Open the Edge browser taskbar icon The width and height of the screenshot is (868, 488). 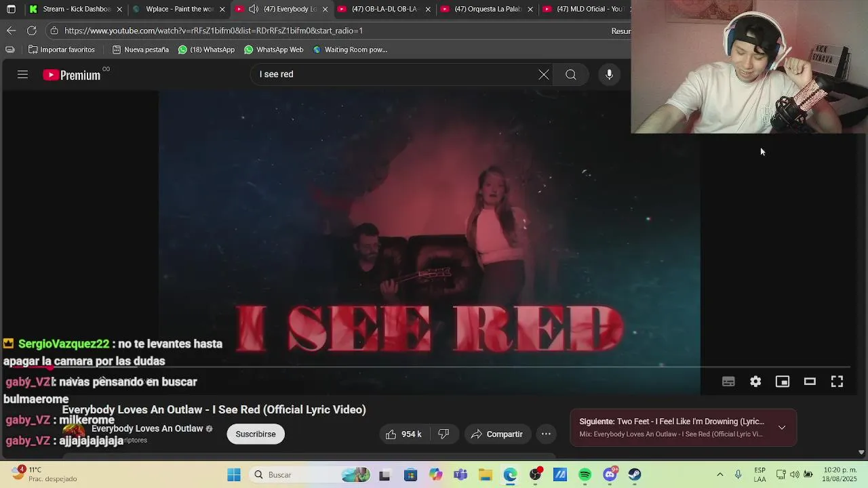click(510, 474)
